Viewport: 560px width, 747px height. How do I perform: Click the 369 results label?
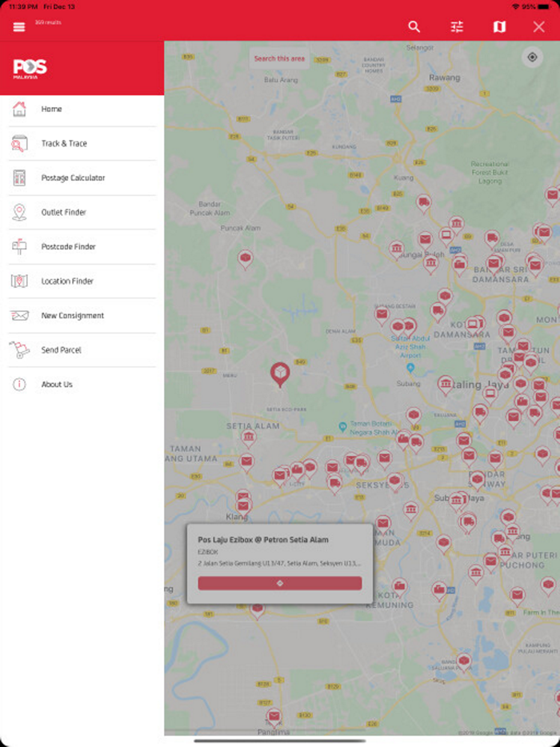(48, 22)
